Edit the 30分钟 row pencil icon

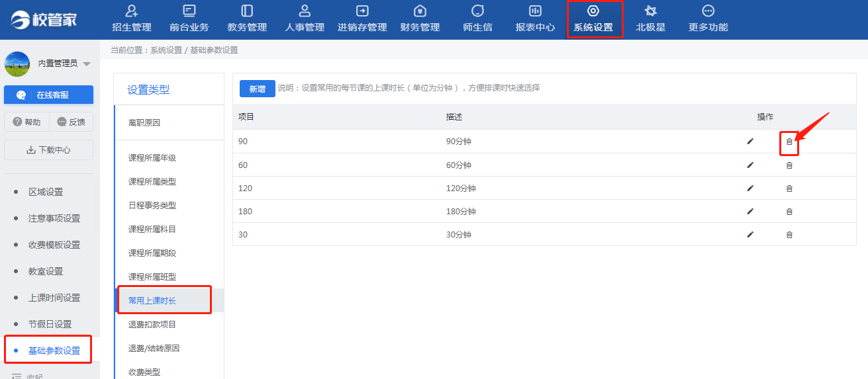point(750,235)
